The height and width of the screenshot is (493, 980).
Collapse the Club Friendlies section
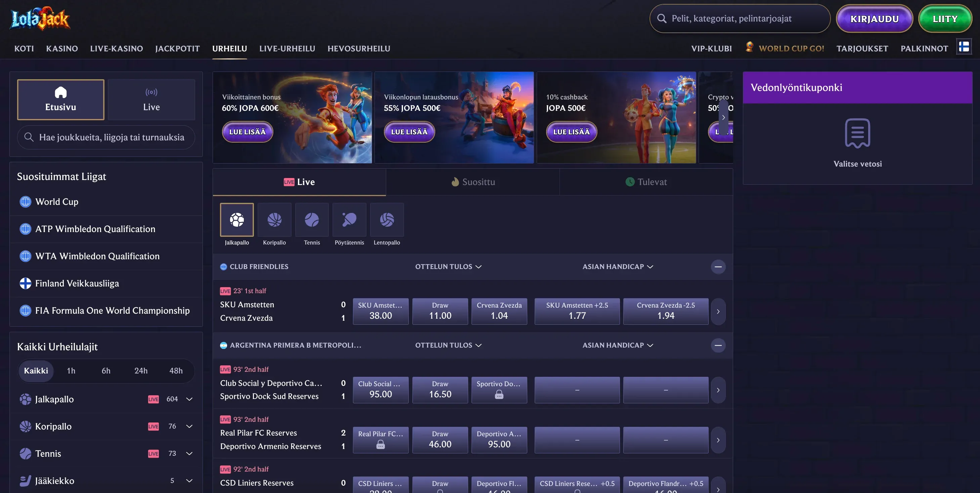coord(718,267)
